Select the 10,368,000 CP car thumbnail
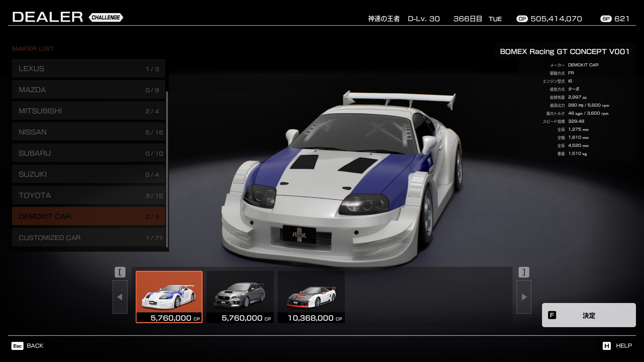644x362 pixels. tap(311, 297)
